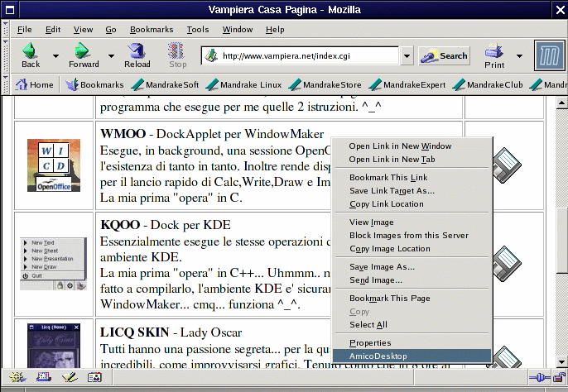Viewport: 568px width, 392px height.
Task: Open Mail from the status bar icon
Action: coord(44,377)
